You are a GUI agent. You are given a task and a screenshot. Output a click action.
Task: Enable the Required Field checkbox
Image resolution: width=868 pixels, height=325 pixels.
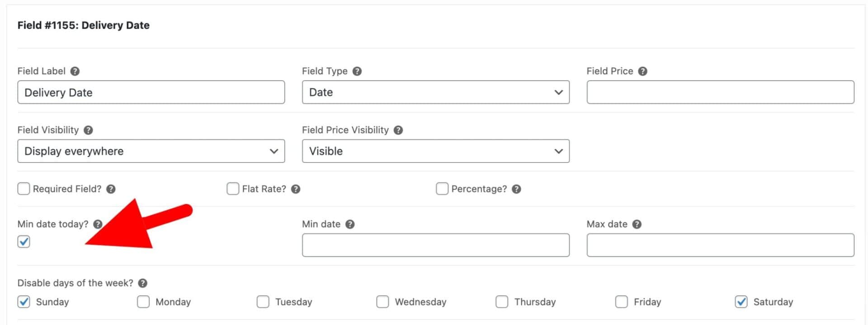(x=24, y=188)
